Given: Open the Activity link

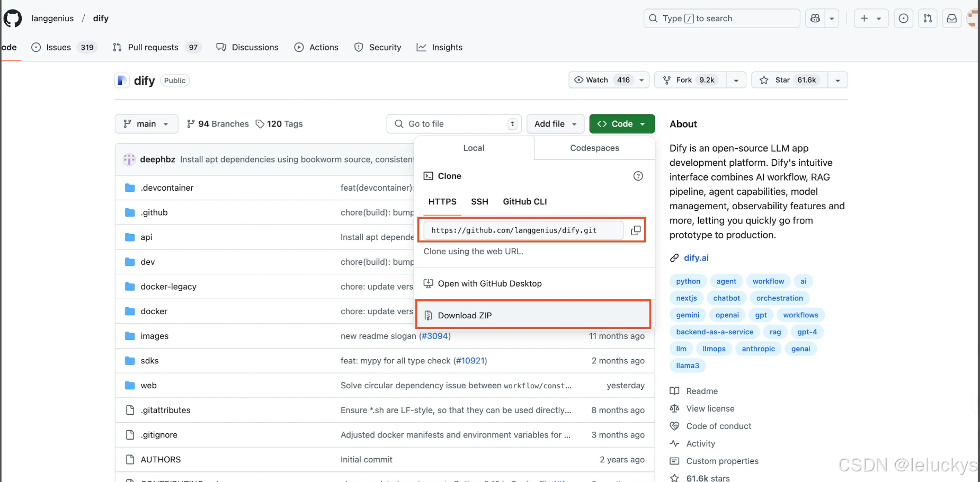Looking at the screenshot, I should [x=692, y=443].
